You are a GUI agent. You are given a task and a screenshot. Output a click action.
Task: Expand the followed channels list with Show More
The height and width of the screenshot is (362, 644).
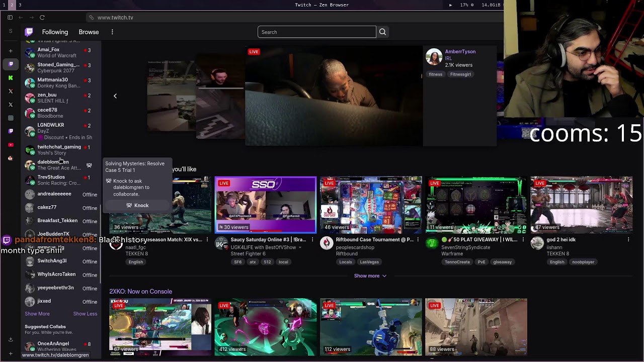(37, 314)
